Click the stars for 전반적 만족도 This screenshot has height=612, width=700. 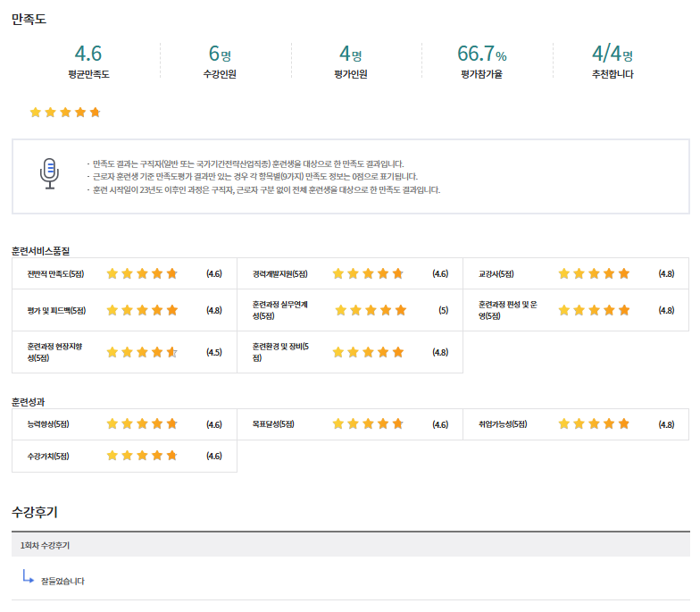click(142, 273)
